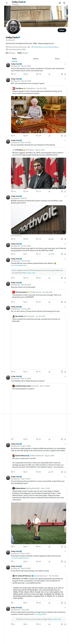
Task: Share the Northvolt investment post
Action: click(65, 239)
